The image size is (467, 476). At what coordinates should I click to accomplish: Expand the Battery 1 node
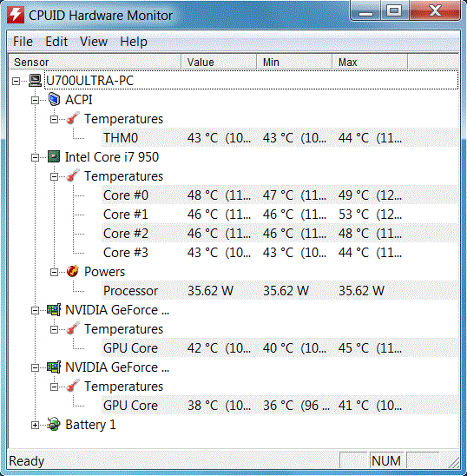pyautogui.click(x=36, y=426)
